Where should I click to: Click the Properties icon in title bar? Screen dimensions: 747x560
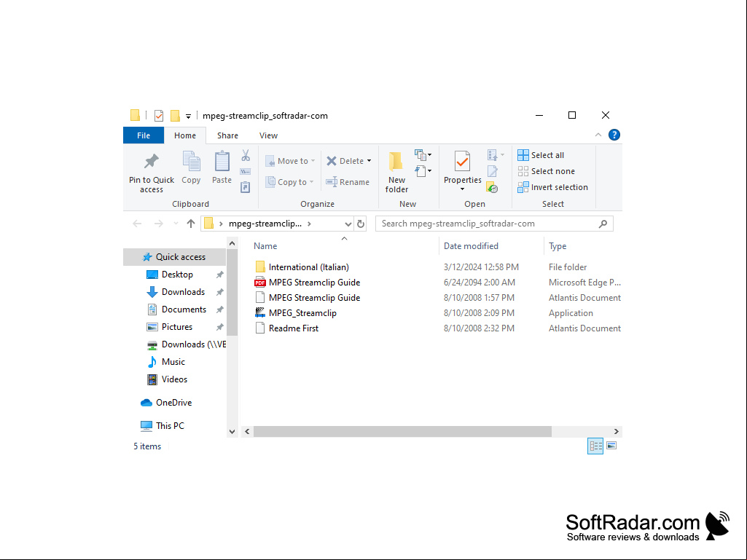click(159, 116)
